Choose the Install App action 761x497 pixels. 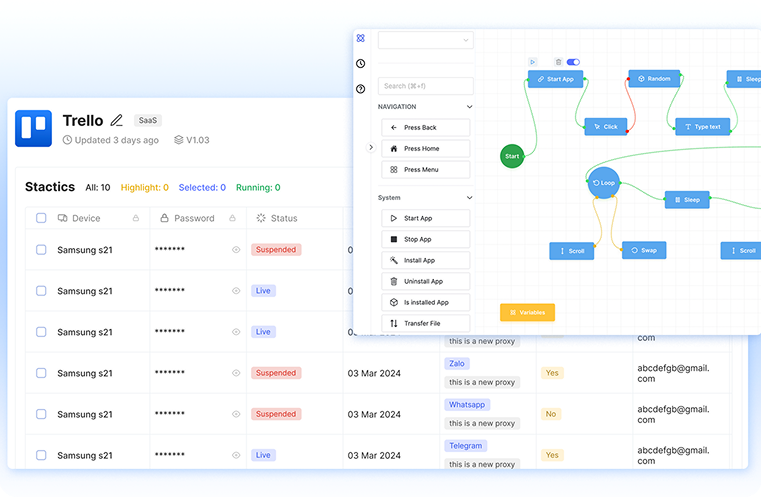tap(426, 261)
